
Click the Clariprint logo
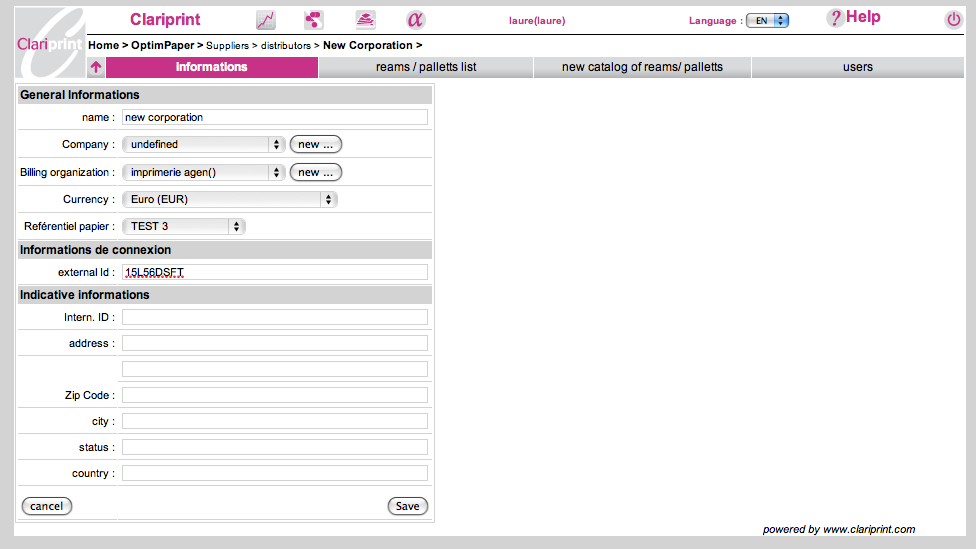pyautogui.click(x=50, y=43)
